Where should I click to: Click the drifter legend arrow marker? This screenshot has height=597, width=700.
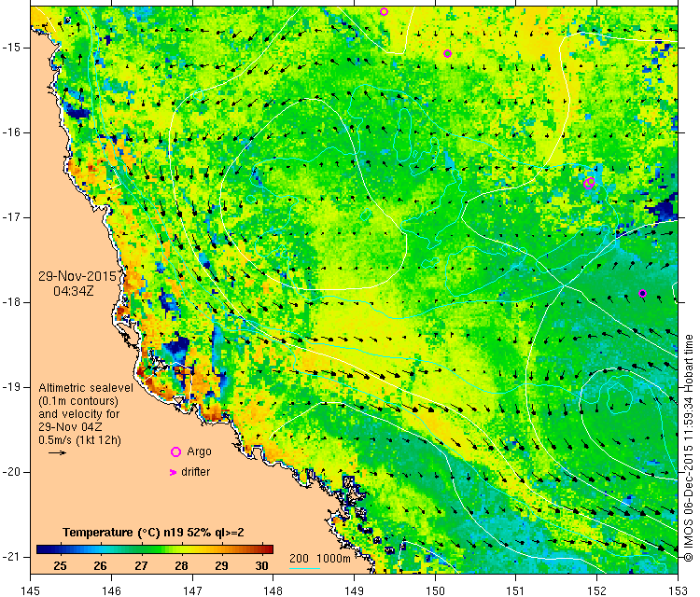pyautogui.click(x=174, y=472)
